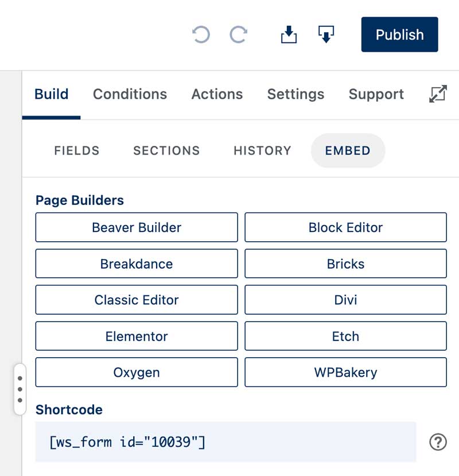
Task: Switch to the Actions tab
Action: pyautogui.click(x=217, y=94)
